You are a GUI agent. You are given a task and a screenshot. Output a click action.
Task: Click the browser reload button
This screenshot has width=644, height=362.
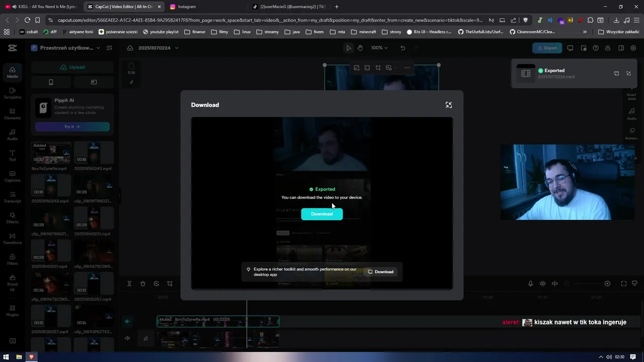point(27,20)
